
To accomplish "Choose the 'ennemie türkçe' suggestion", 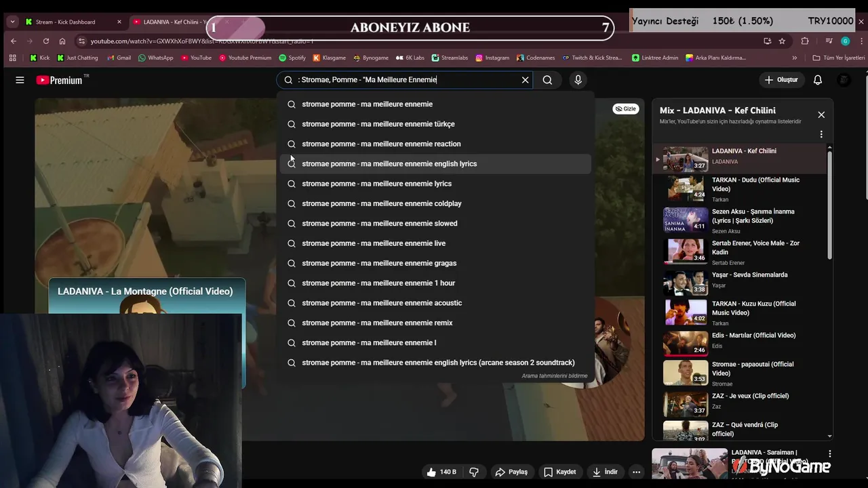I will coord(435,124).
